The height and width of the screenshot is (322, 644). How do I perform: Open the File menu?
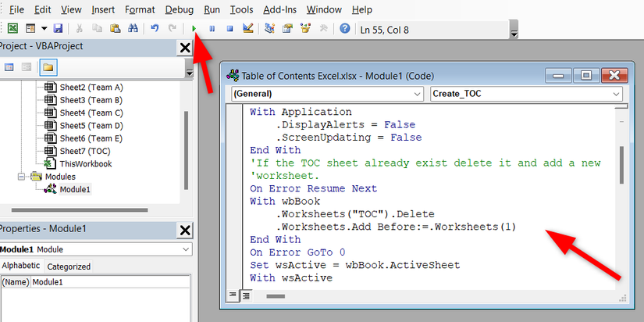coord(16,9)
